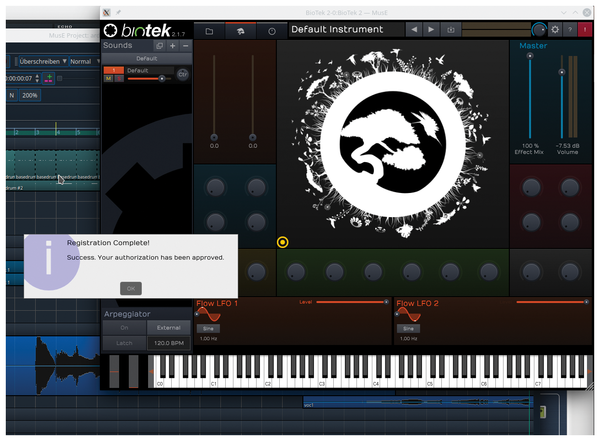Click Flow LFO 1 waveform display
Image resolution: width=600 pixels, height=441 pixels.
209,315
